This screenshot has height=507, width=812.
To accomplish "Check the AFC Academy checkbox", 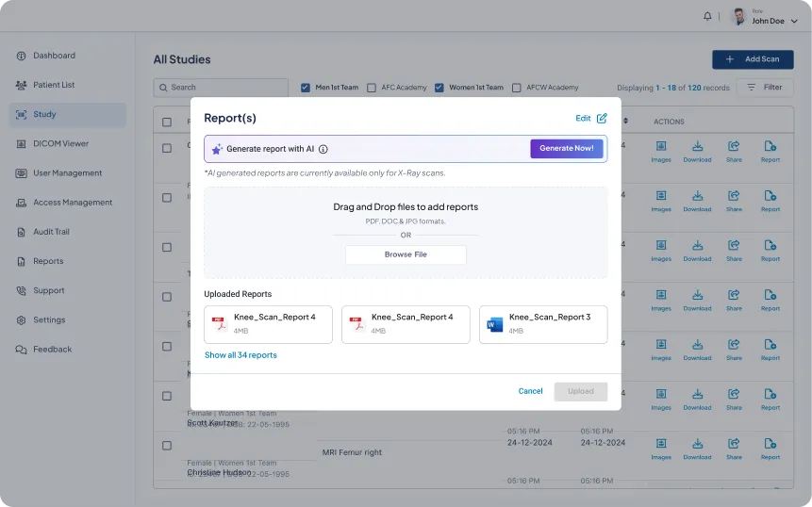I will [372, 88].
